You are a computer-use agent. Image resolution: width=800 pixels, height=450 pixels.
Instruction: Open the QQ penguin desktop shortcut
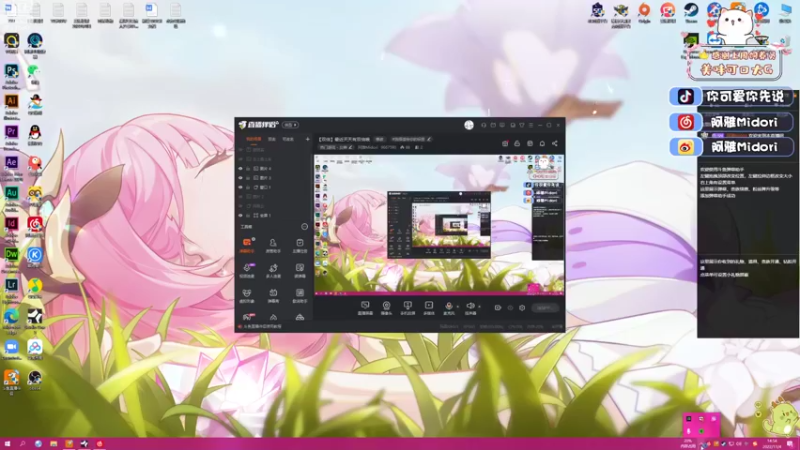(35, 136)
